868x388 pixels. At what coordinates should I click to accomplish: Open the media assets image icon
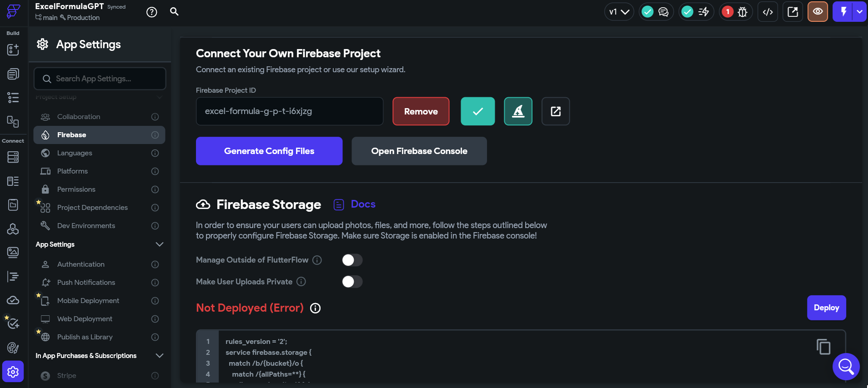(13, 252)
